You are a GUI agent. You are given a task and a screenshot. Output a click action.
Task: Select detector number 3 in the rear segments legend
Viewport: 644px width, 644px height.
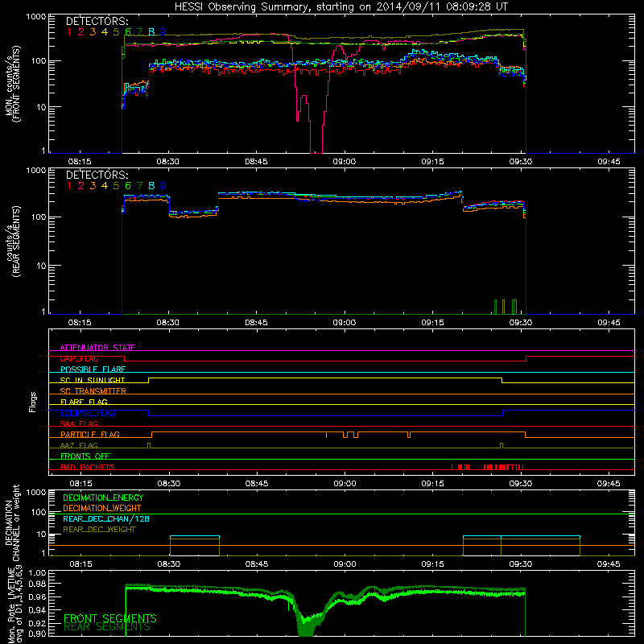pos(93,186)
